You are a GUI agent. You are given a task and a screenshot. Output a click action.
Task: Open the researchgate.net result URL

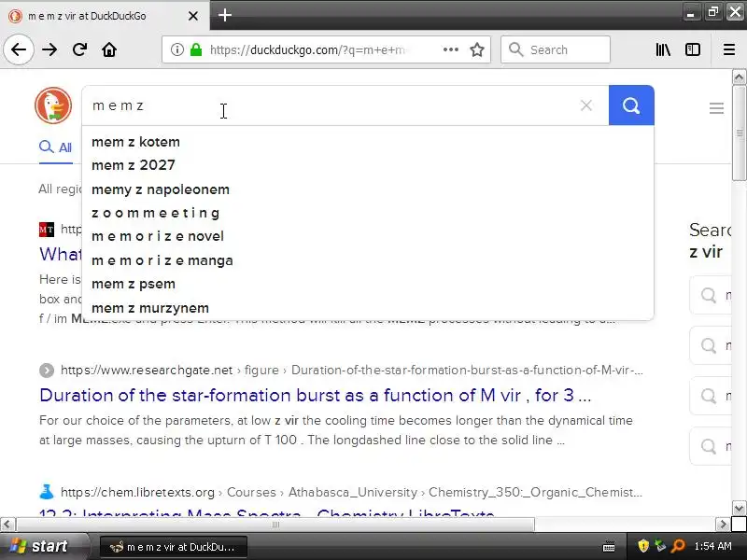pos(352,370)
